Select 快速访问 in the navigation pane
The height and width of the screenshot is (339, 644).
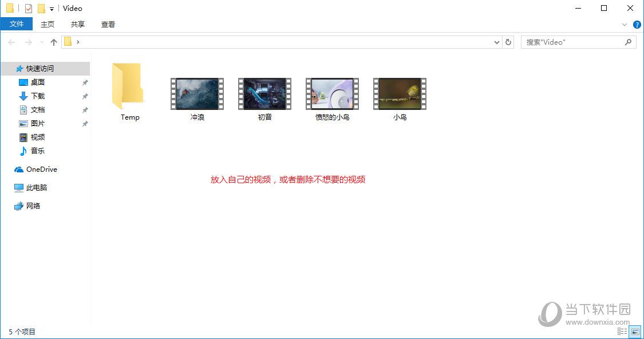point(45,69)
